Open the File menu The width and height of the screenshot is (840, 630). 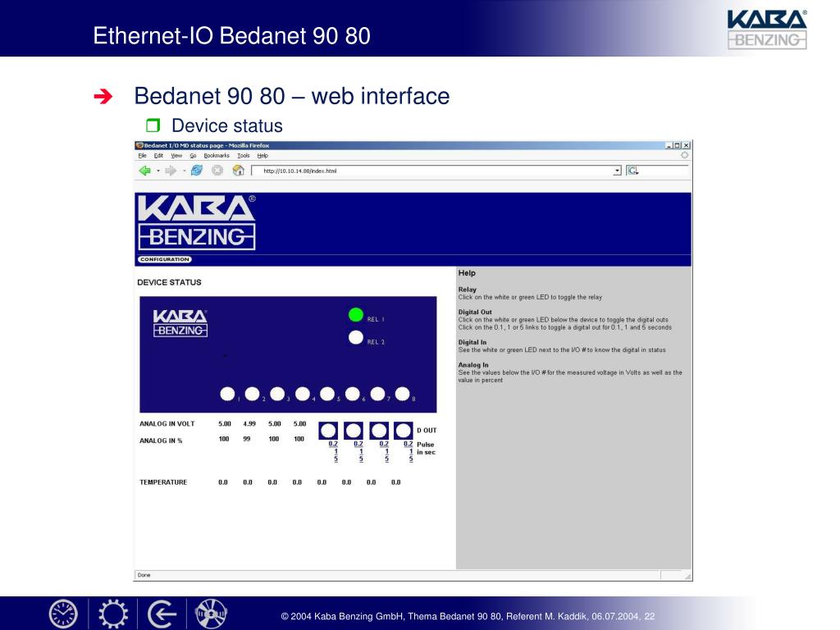point(142,155)
